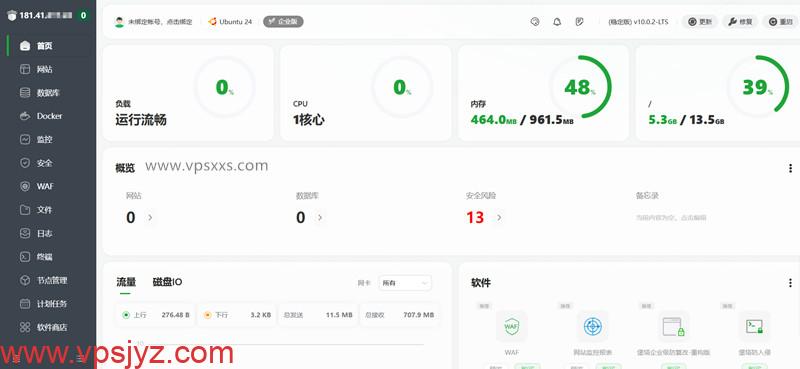Click the 堡塔企业级防篡改 window-lock icon
The width and height of the screenshot is (800, 369).
(x=673, y=326)
